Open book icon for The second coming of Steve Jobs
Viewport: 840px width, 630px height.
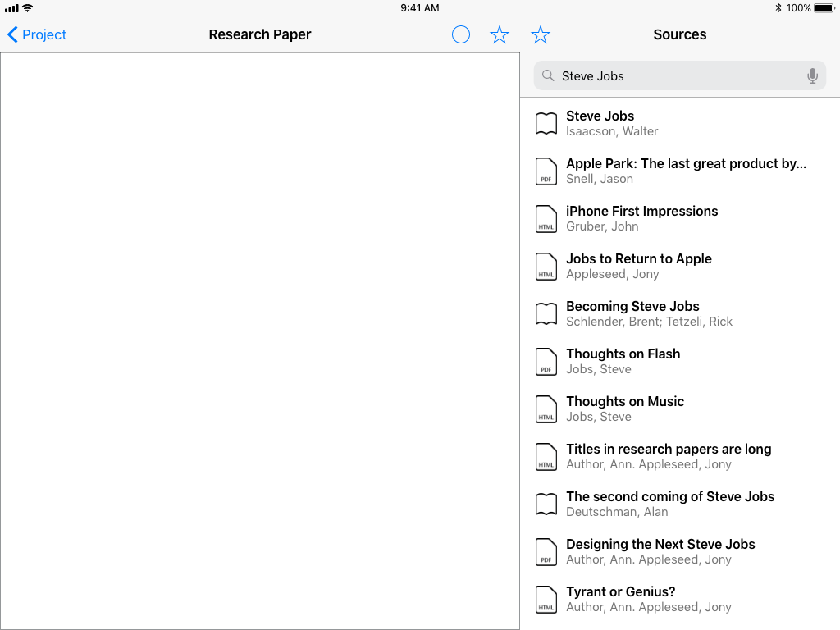point(546,504)
